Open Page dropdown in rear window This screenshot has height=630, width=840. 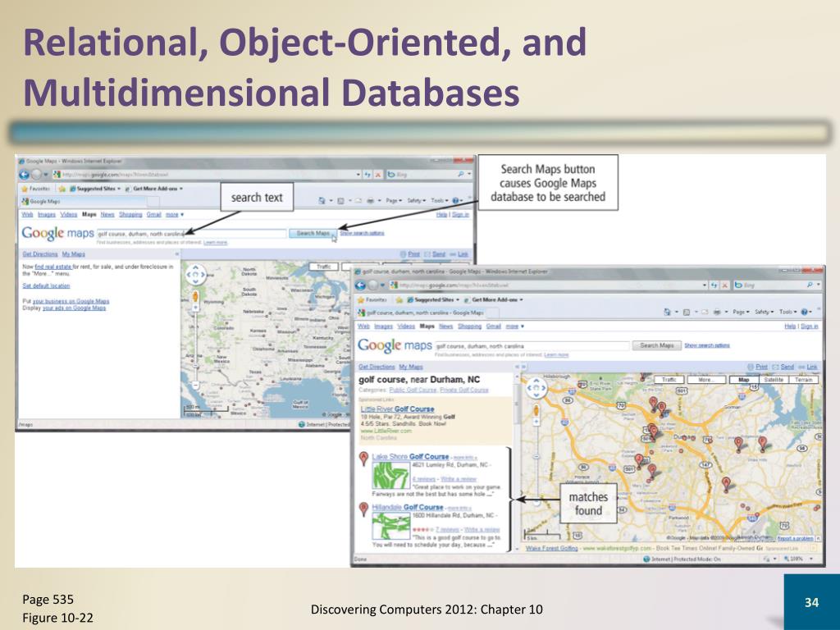point(394,200)
